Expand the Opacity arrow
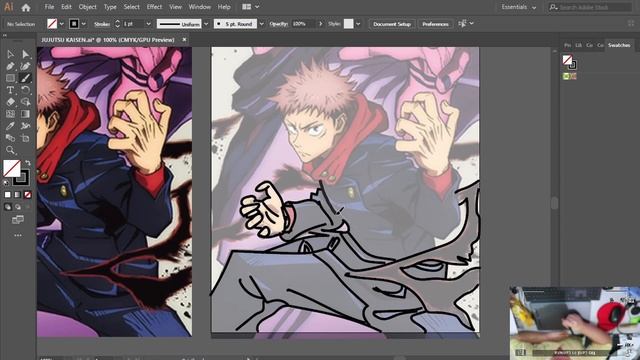This screenshot has height=360, width=640. pyautogui.click(x=320, y=24)
